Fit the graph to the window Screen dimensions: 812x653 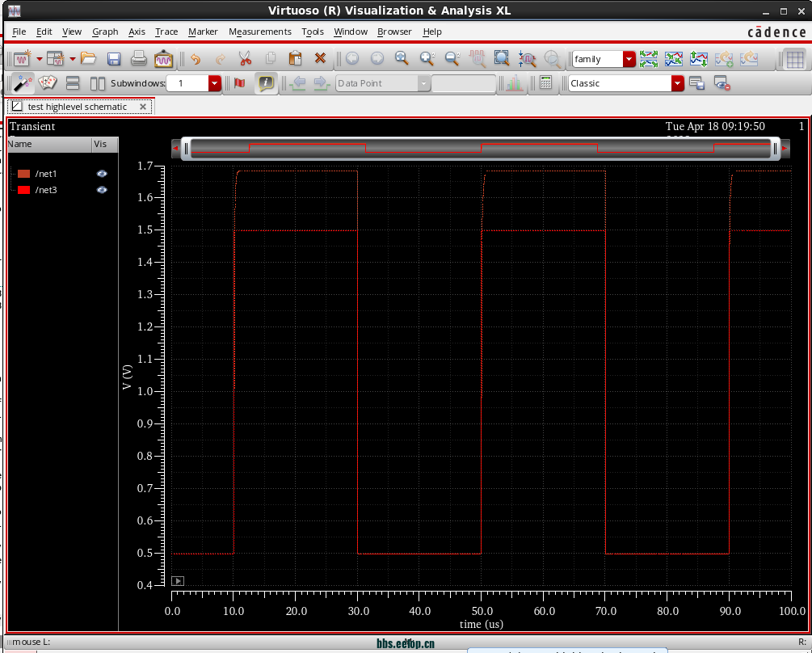[502, 58]
